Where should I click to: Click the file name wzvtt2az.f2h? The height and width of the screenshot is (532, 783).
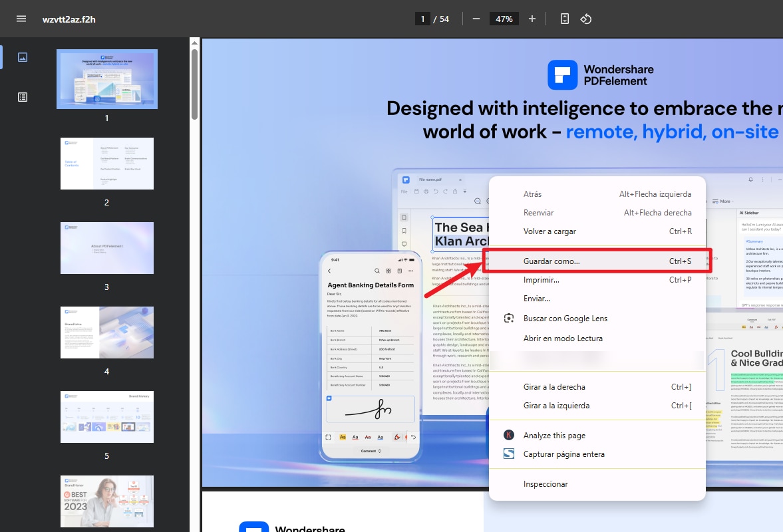click(69, 19)
